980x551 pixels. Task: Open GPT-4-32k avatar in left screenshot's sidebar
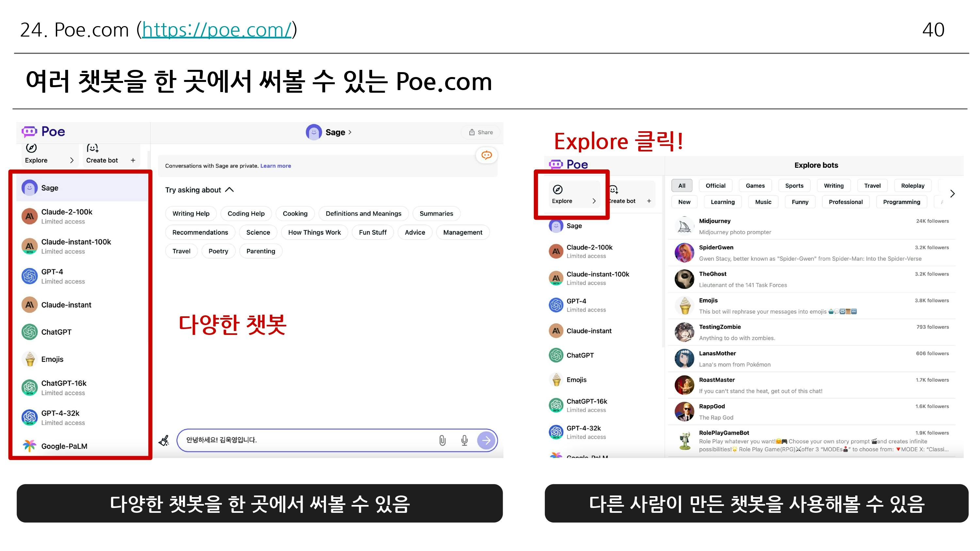click(x=29, y=417)
